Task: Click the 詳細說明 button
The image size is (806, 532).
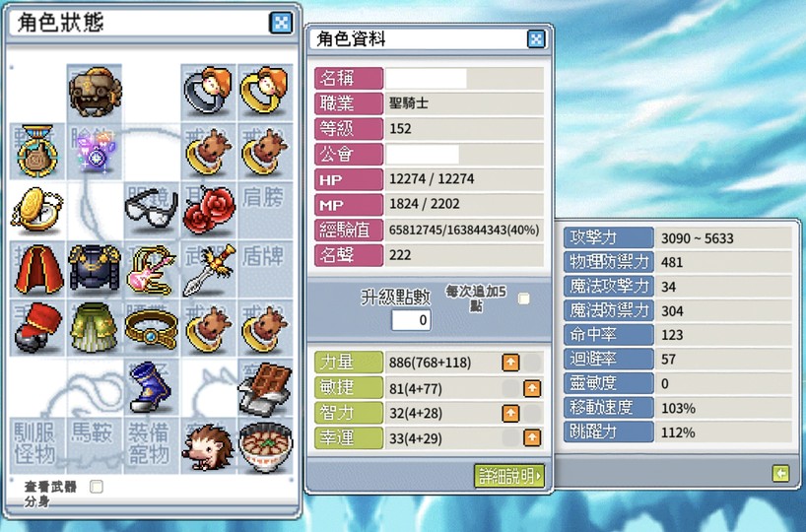Action: [x=508, y=476]
